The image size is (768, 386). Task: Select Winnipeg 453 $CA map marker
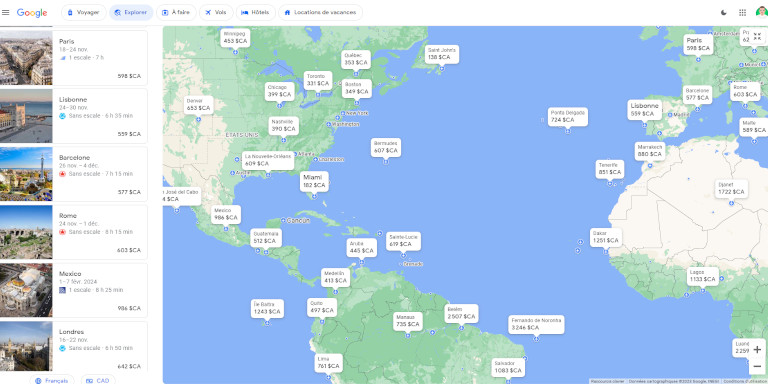235,38
